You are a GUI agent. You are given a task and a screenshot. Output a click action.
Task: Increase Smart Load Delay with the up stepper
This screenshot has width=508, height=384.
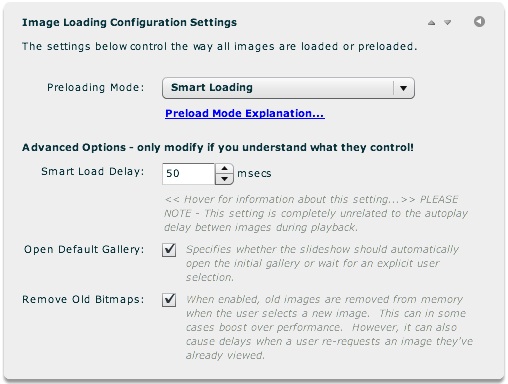click(x=224, y=168)
